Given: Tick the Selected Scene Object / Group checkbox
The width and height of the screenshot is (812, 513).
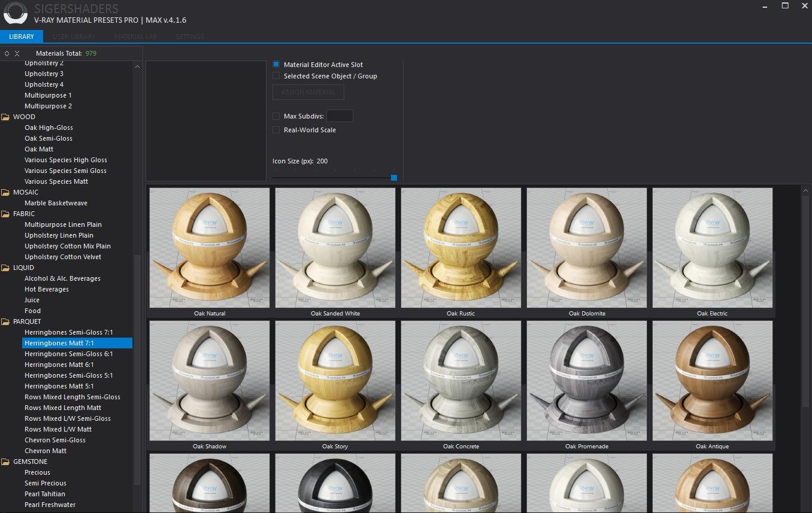Looking at the screenshot, I should pos(276,76).
